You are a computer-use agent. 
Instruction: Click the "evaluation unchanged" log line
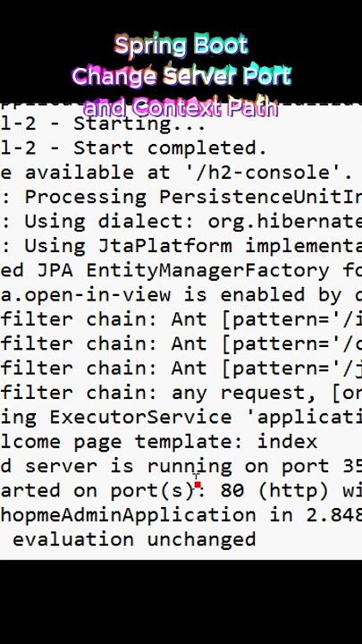pyautogui.click(x=134, y=538)
